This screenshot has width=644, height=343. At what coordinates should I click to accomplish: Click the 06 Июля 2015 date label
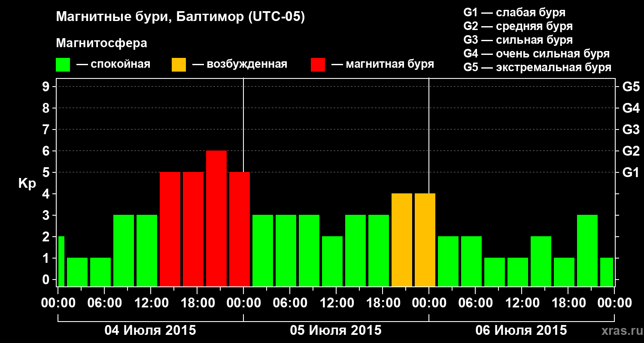click(521, 331)
